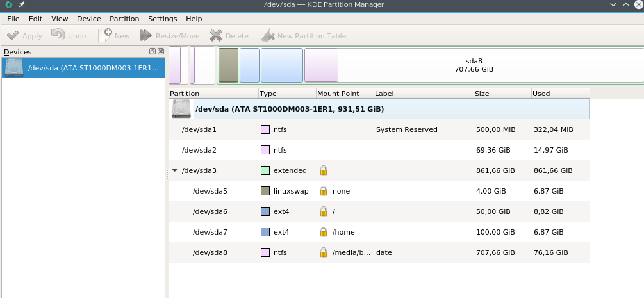Click the Resize/Move button label
Image resolution: width=644 pixels, height=298 pixels.
pyautogui.click(x=178, y=36)
